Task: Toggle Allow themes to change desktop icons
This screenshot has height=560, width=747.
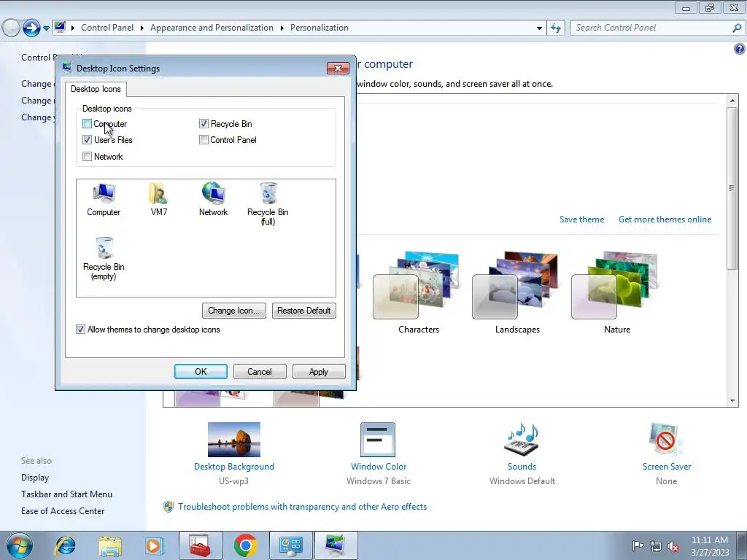Action: [80, 329]
